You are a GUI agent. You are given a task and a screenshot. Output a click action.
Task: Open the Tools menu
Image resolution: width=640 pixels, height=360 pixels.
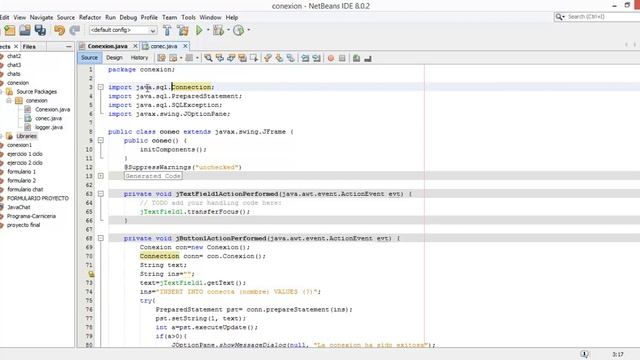pos(189,18)
